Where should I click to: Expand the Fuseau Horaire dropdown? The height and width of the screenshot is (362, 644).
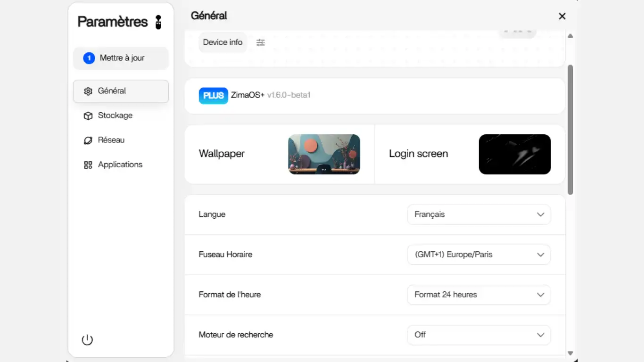479,255
